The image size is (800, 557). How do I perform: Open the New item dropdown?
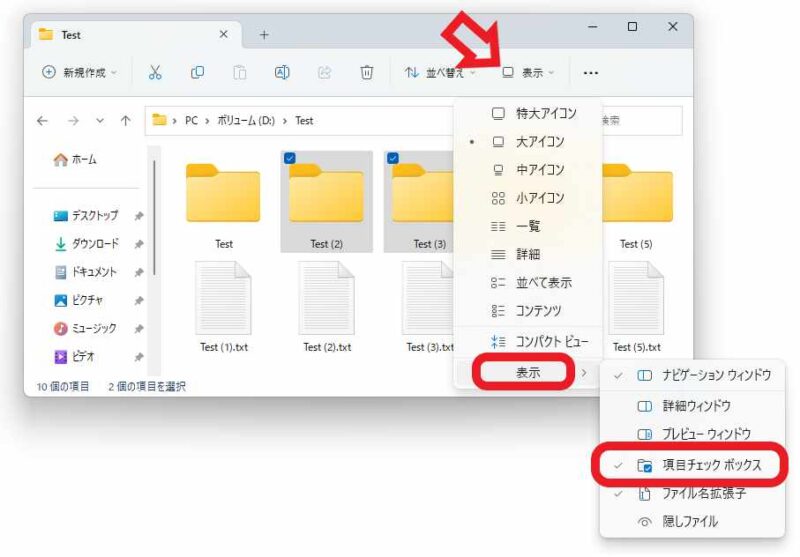79,72
